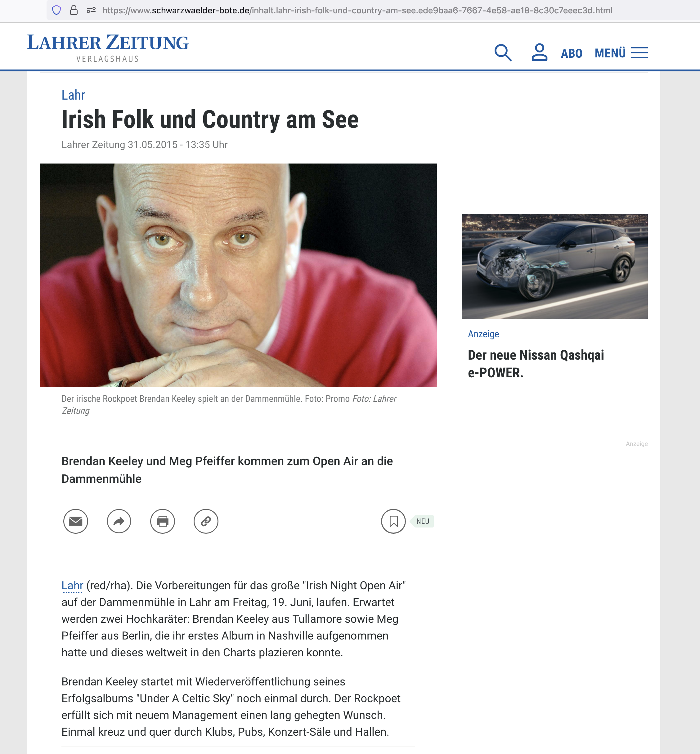Open the MENÜ hamburger menu
The width and height of the screenshot is (700, 754).
click(621, 53)
